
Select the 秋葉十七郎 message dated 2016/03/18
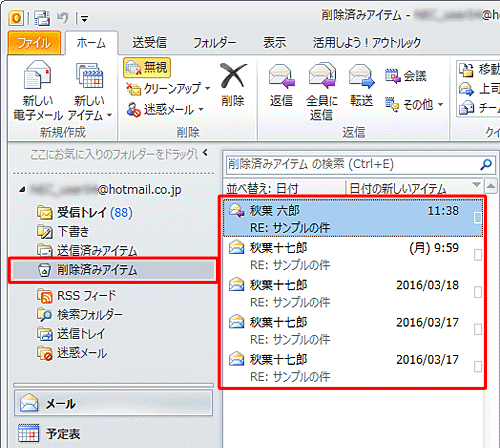point(353,293)
